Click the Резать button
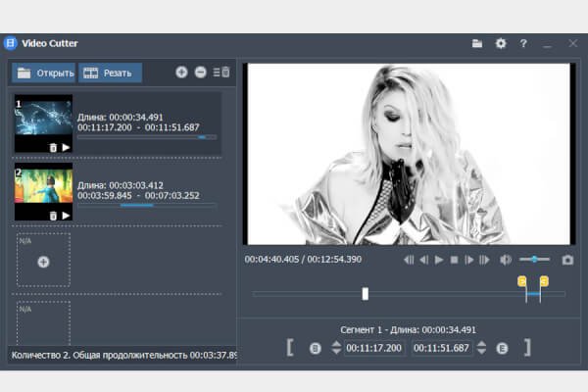Screen dimensions: 588x392 pyautogui.click(x=110, y=73)
